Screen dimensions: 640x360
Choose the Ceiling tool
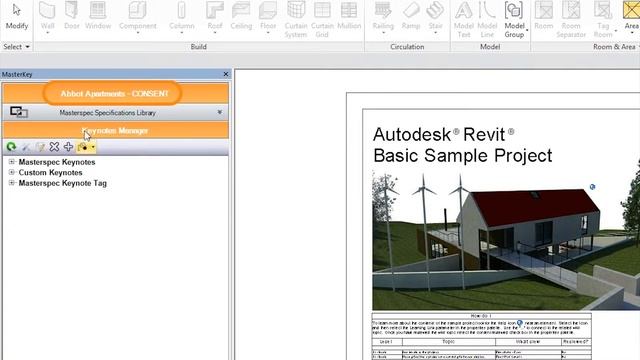tap(241, 16)
